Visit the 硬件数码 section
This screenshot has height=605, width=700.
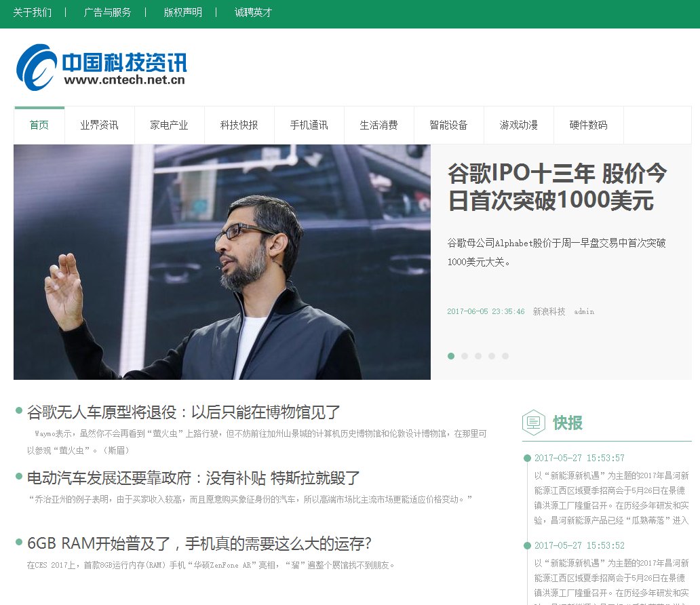coord(588,125)
